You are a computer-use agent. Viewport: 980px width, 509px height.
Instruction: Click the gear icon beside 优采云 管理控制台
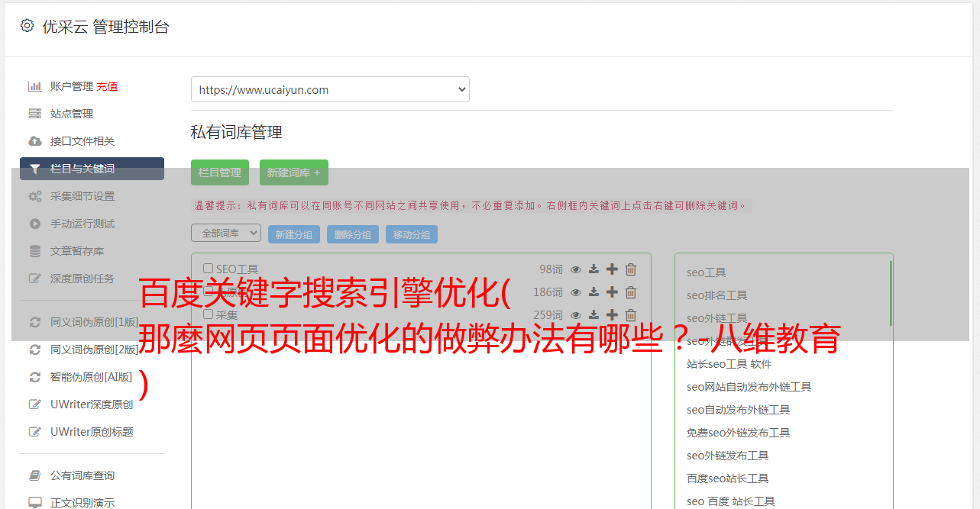tap(27, 26)
